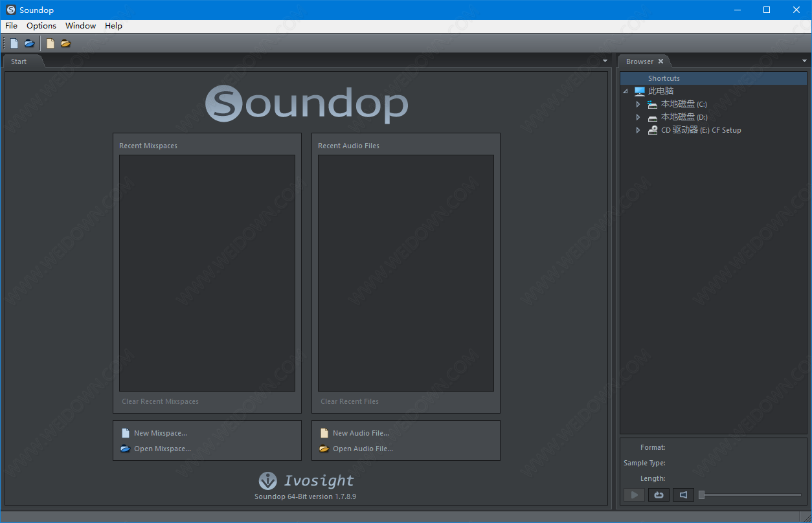Open the File menu
This screenshot has height=523, width=812.
[12, 26]
